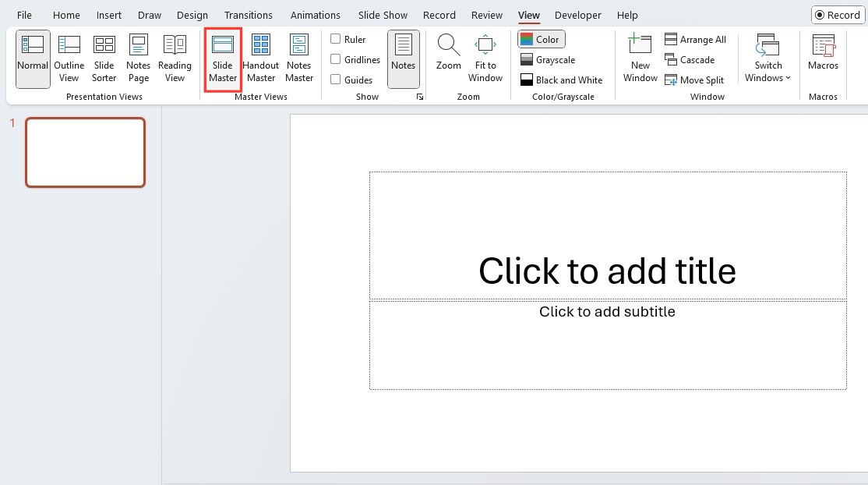Select Color view mode
Screen dimensions: 868x485
[x=541, y=39]
